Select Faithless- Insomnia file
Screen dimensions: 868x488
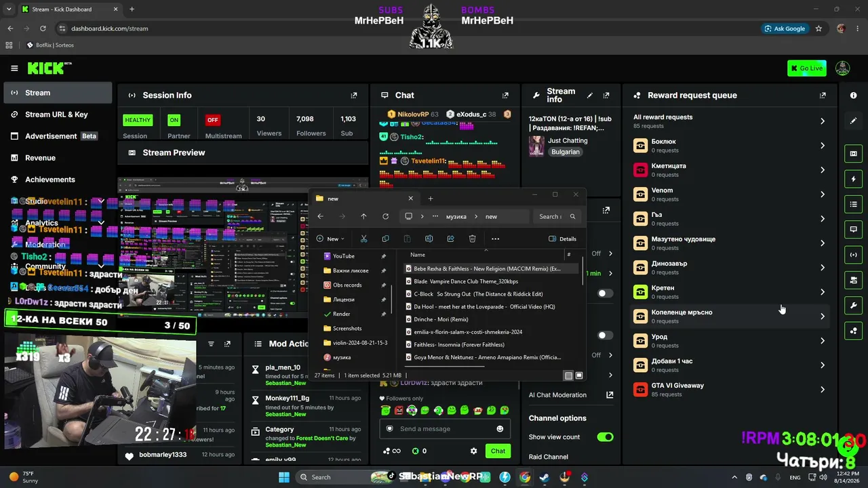click(492, 345)
